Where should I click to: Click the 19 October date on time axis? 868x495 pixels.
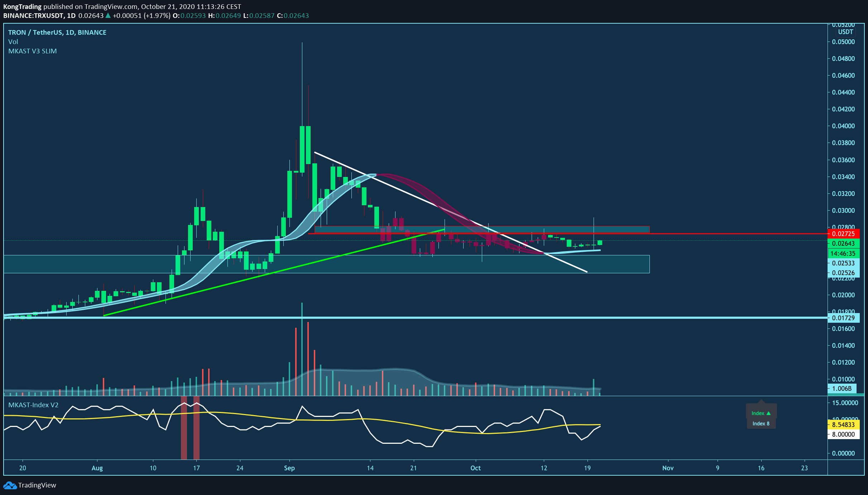[587, 468]
